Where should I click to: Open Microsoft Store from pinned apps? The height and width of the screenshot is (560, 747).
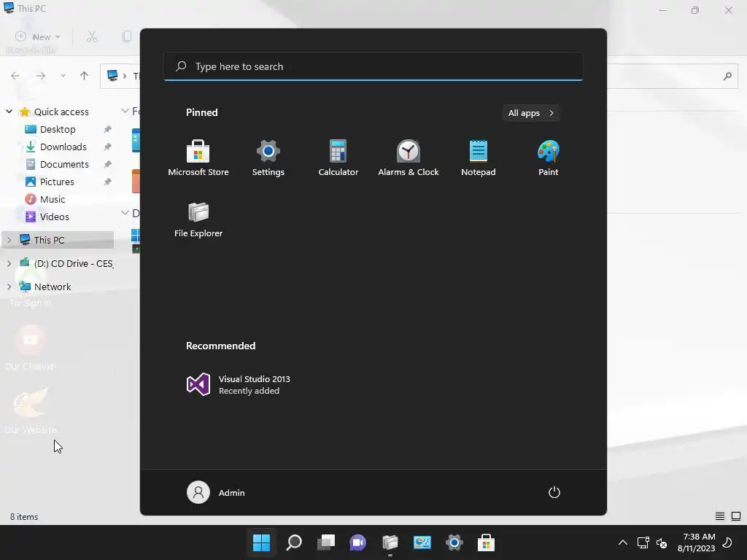coord(198,157)
